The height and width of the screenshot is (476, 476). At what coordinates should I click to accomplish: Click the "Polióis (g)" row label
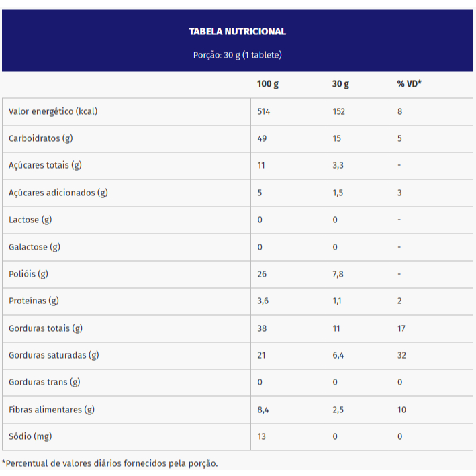tap(28, 274)
